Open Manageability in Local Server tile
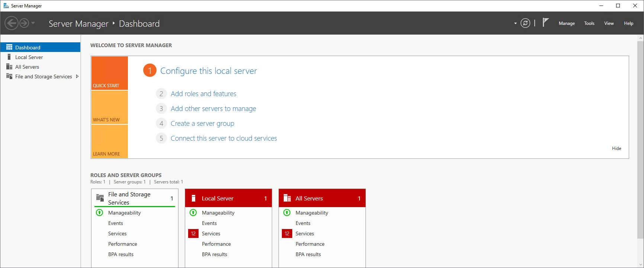644x268 pixels. 218,213
